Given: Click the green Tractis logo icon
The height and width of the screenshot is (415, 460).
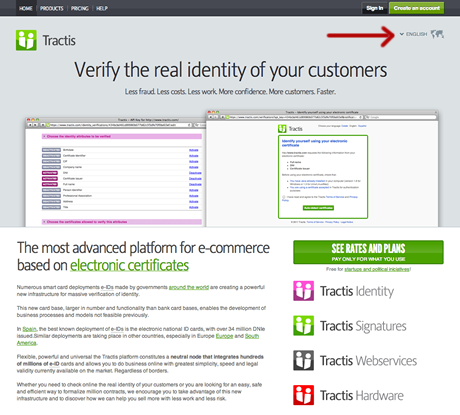Looking at the screenshot, I should point(26,40).
